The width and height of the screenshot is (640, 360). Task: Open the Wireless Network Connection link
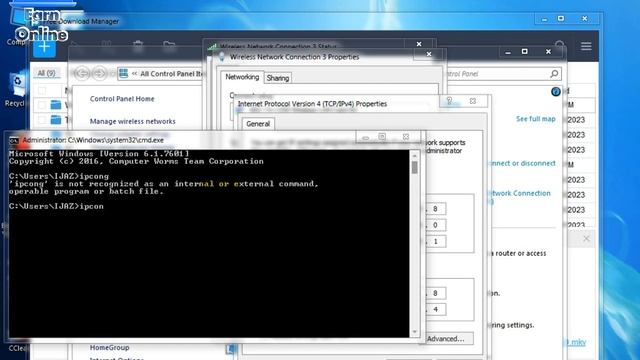click(x=520, y=193)
